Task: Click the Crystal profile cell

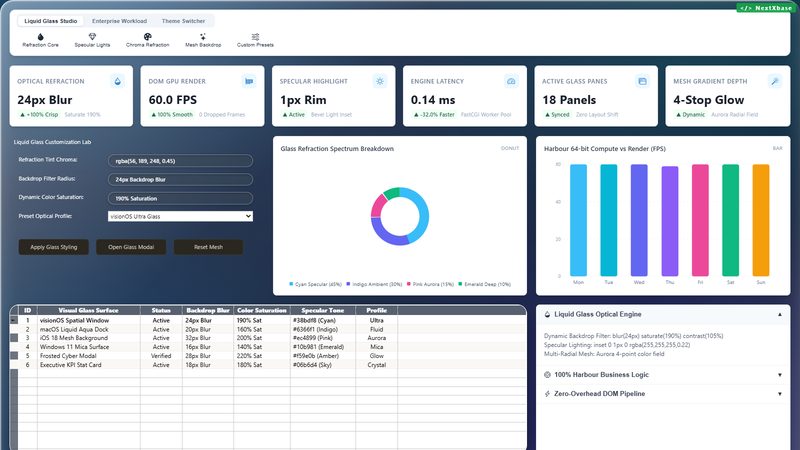Action: (377, 365)
